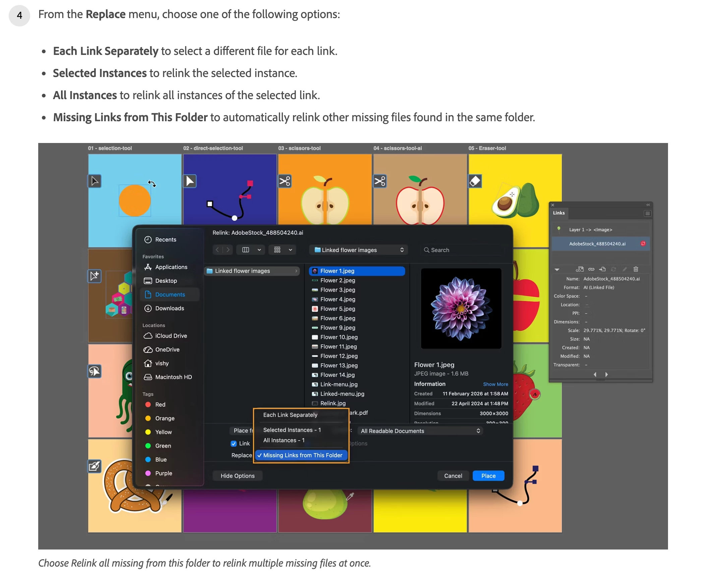Select the Orange tag in sidebar
Viewport: 728px width, 584px height.
165,418
